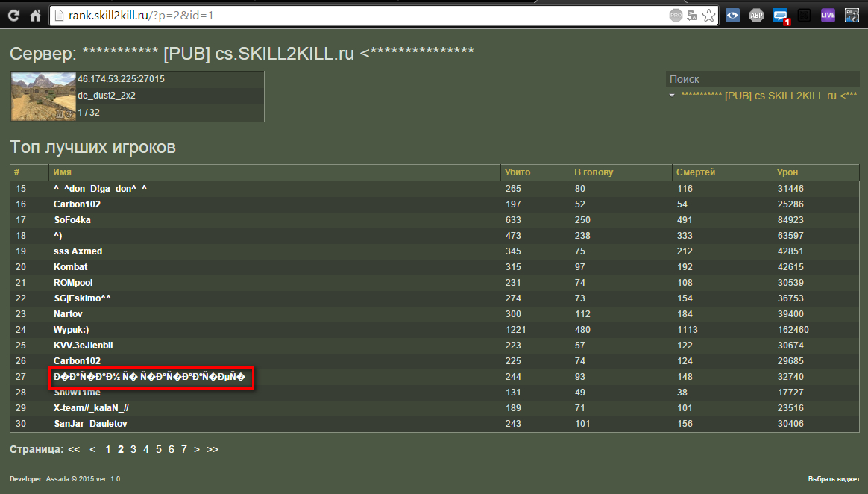Image resolution: width=868 pixels, height=494 pixels.
Task: Expand the server list dropdown arrow
Action: 671,96
